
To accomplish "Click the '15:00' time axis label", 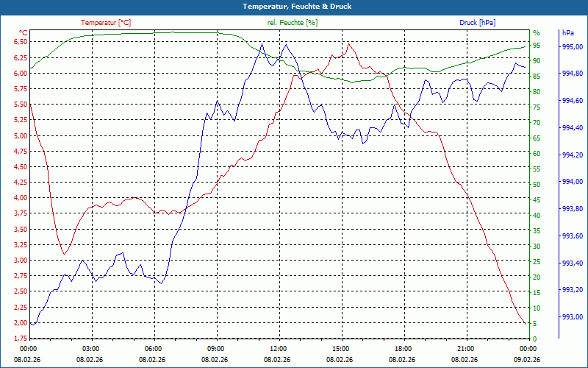I will tap(340, 348).
